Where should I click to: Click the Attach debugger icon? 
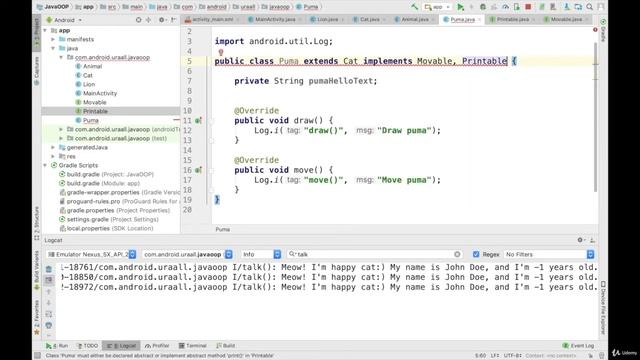[x=517, y=7]
